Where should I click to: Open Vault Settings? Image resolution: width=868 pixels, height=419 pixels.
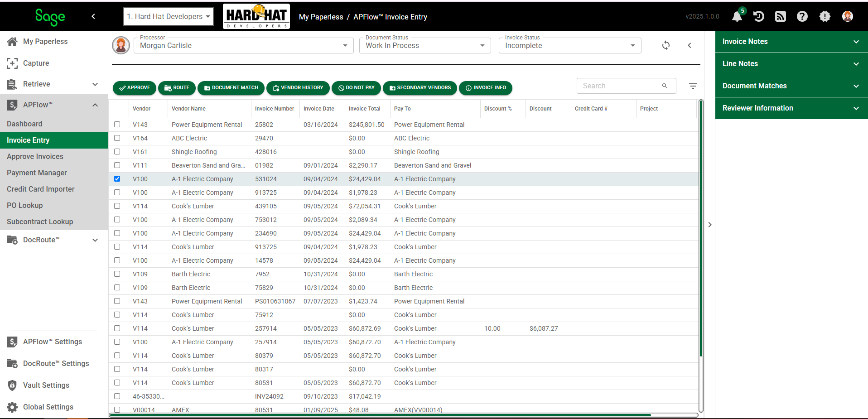coord(46,385)
